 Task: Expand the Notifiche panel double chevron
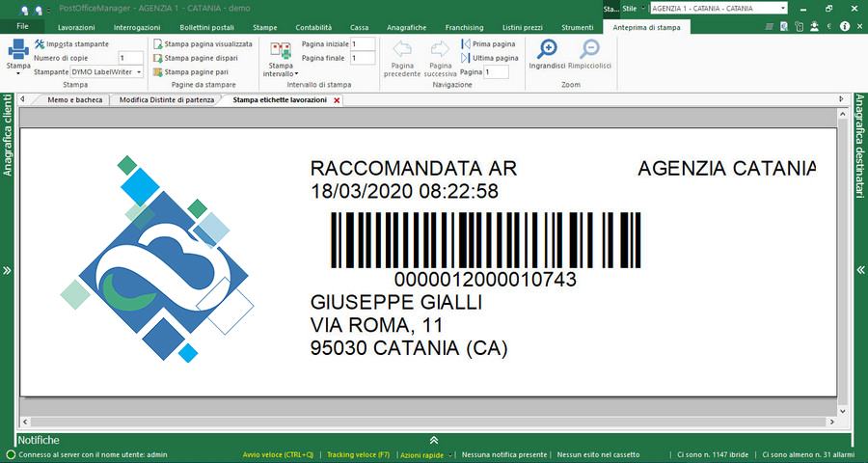click(x=434, y=440)
